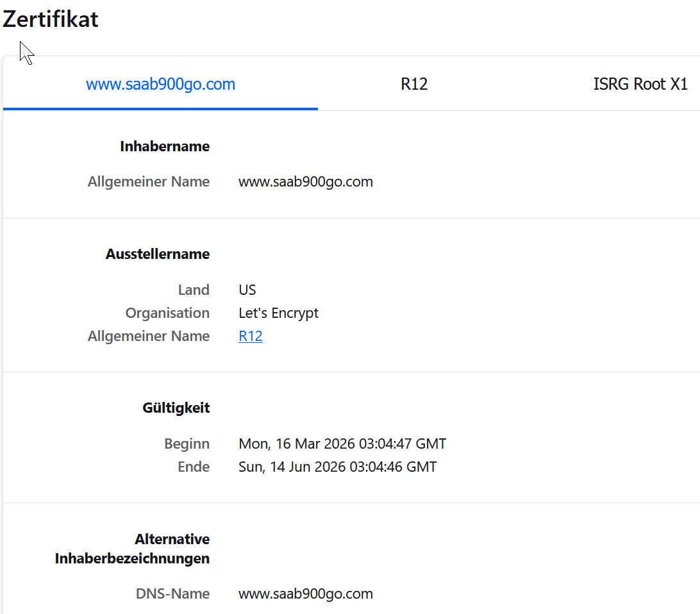Click the Alternative Inhaberbezeichnungen heading
700x614 pixels.
(133, 549)
